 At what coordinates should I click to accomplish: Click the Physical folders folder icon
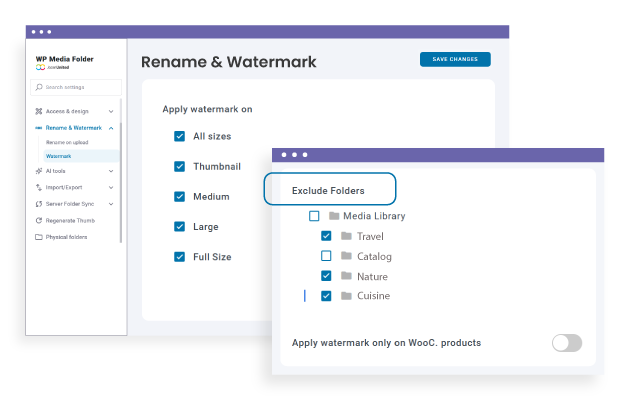point(39,237)
